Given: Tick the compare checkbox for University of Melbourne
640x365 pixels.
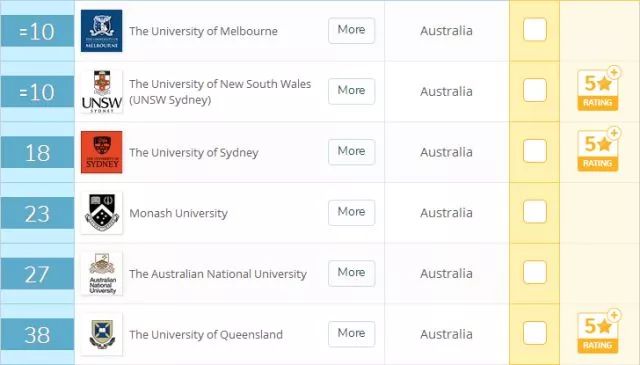Looking at the screenshot, I should 535,29.
